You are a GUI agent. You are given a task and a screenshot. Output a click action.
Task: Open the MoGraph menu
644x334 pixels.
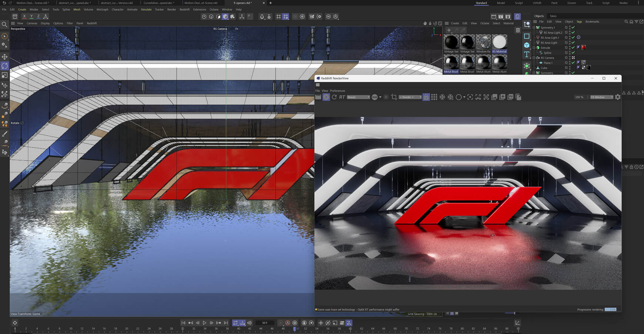[103, 10]
